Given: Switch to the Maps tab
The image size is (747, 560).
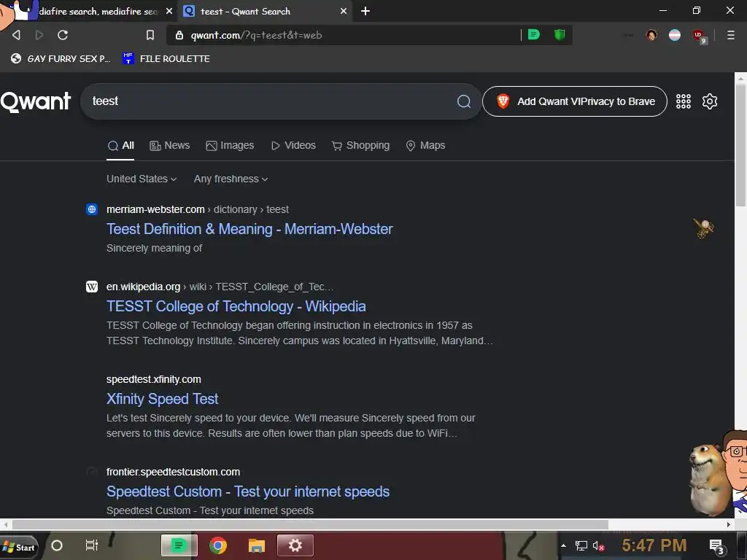Looking at the screenshot, I should [x=425, y=146].
